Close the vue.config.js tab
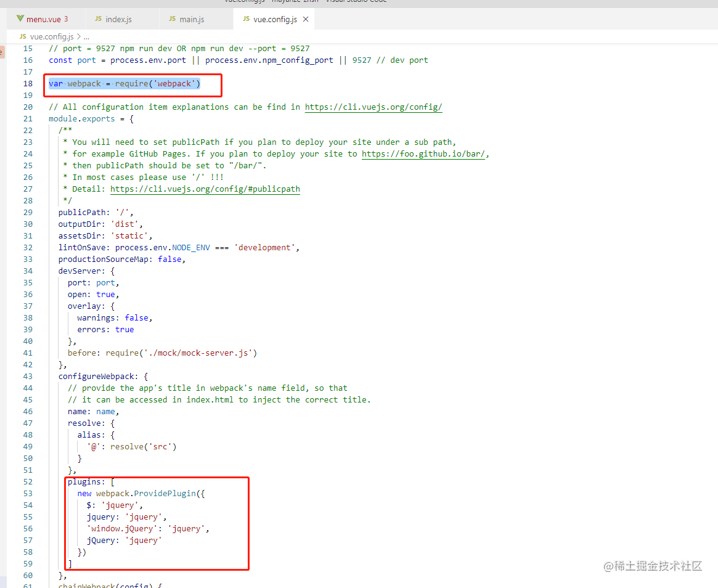The image size is (718, 588). tap(306, 19)
